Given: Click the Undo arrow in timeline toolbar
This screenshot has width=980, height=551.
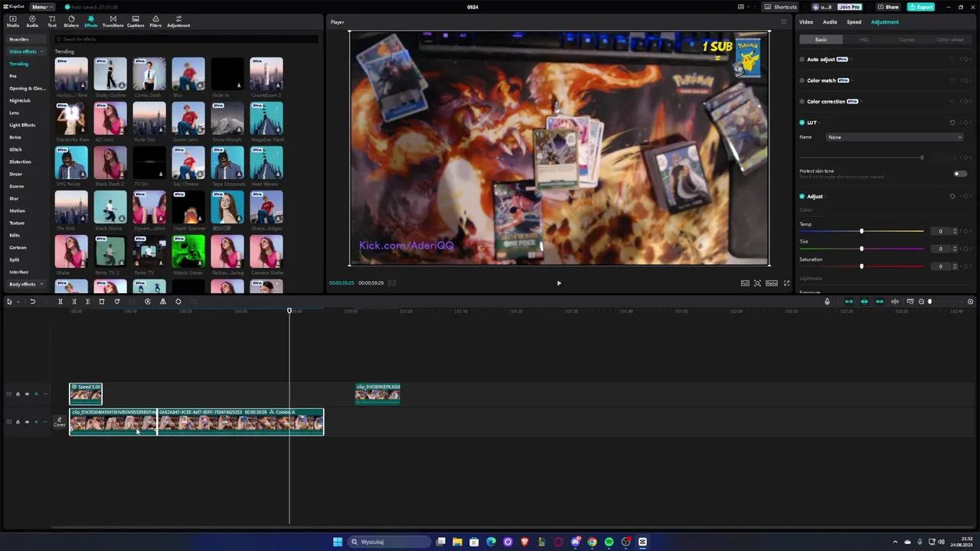Looking at the screenshot, I should [32, 302].
